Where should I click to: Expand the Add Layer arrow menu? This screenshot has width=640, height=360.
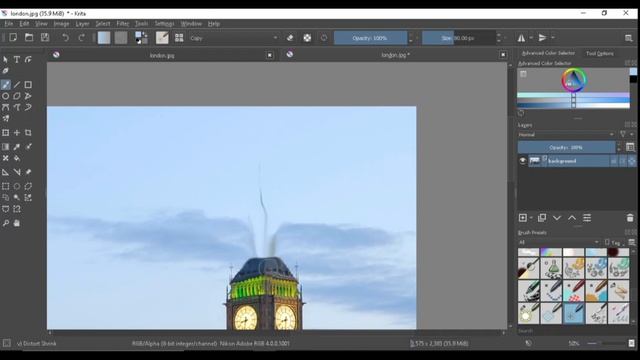531,218
